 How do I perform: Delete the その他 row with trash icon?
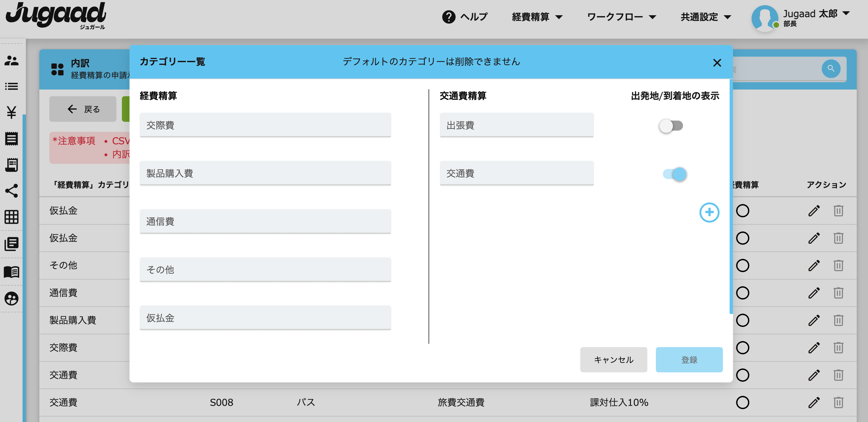click(x=838, y=266)
